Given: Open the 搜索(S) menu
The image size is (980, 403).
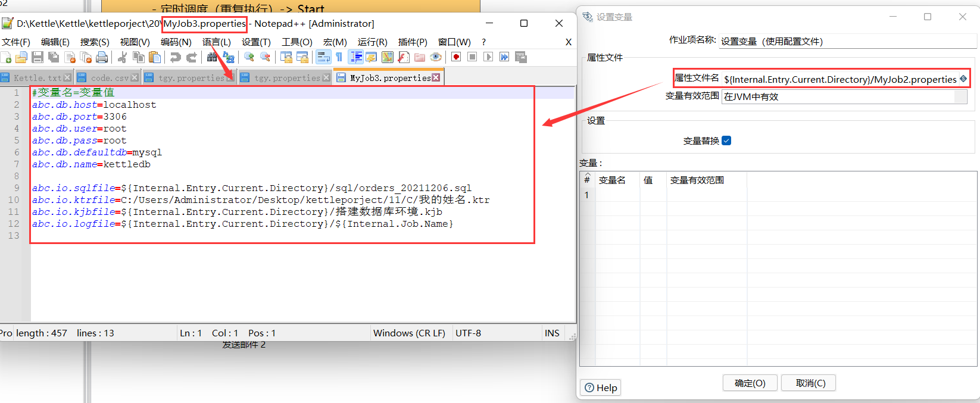Looking at the screenshot, I should (95, 42).
